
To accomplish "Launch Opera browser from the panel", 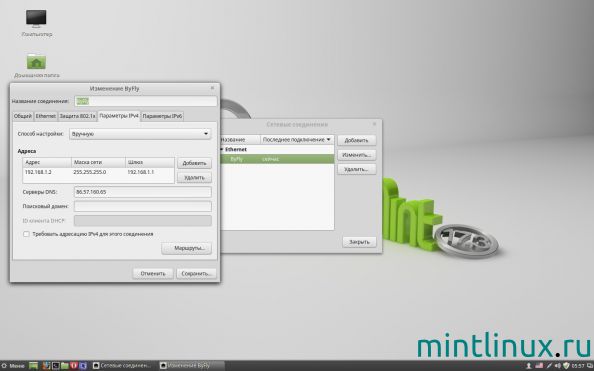I will click(74, 366).
